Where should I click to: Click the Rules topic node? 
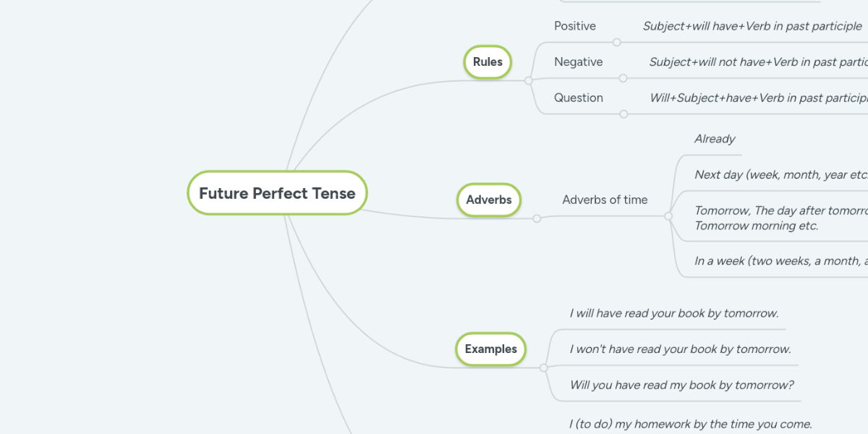pyautogui.click(x=488, y=62)
